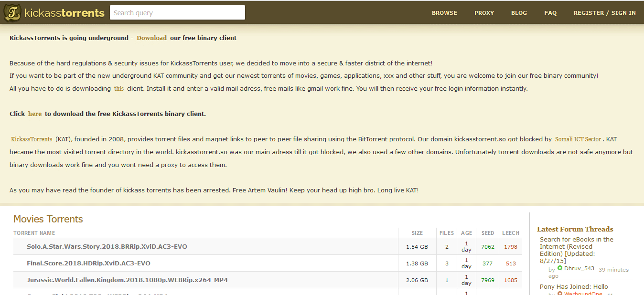Click the Movies Torrents heading
Screen dimensions: 644x295
point(48,219)
